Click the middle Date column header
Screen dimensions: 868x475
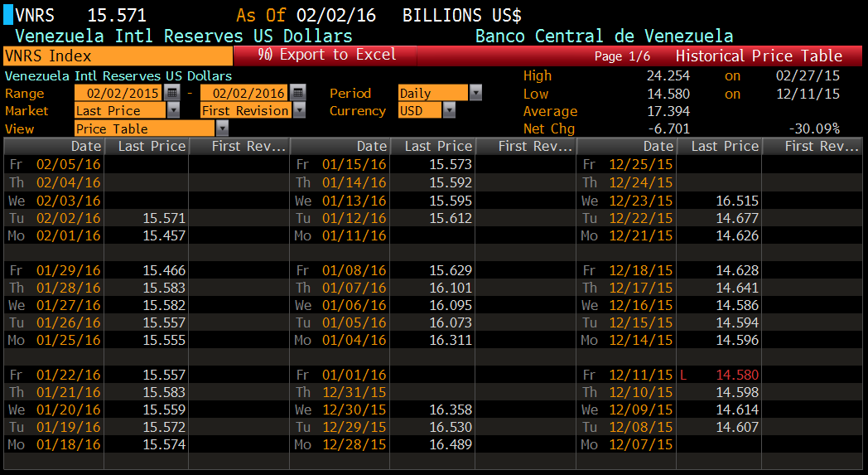point(340,147)
